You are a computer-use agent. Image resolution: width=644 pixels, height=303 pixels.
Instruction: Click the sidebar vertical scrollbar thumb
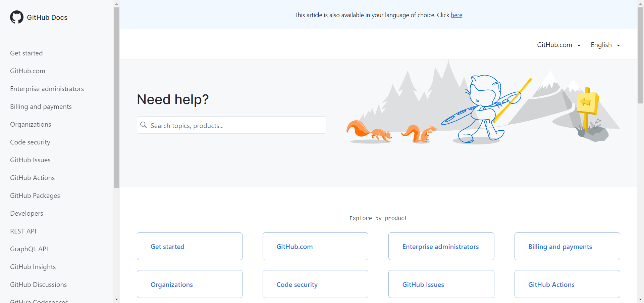(x=116, y=97)
